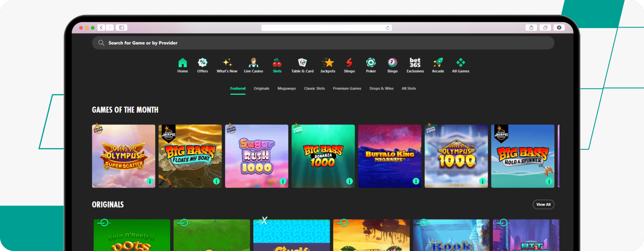Show info for Big Bass Floats My Boat
Screen dimensions: 644x251
click(x=216, y=181)
